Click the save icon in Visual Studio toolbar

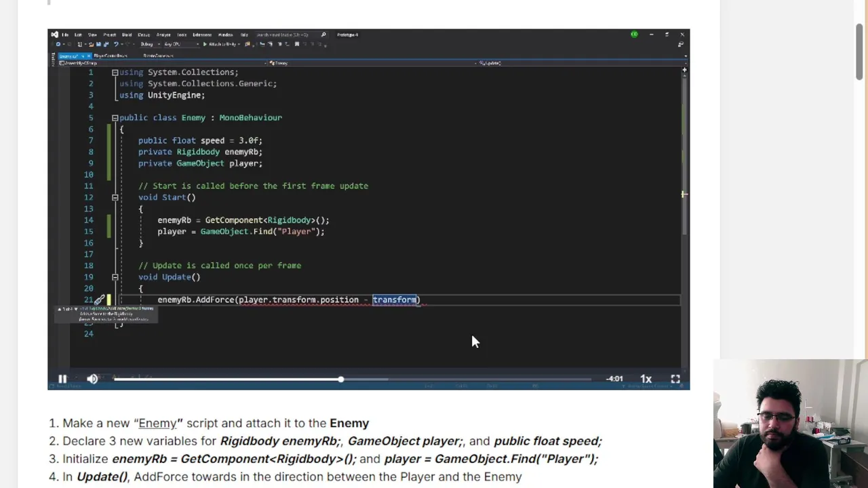[x=98, y=44]
